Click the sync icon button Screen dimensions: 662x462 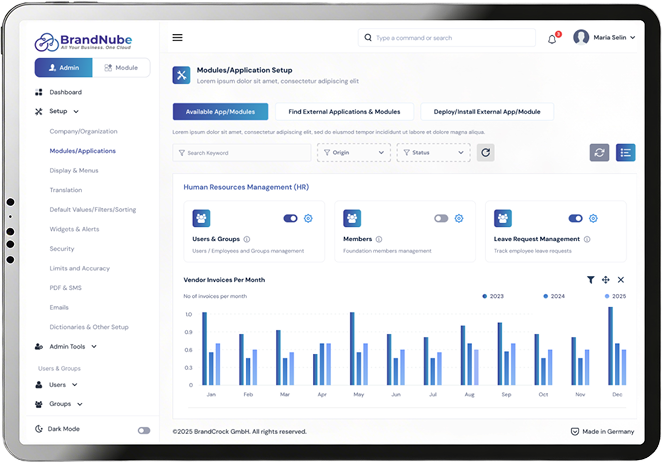pyautogui.click(x=599, y=152)
